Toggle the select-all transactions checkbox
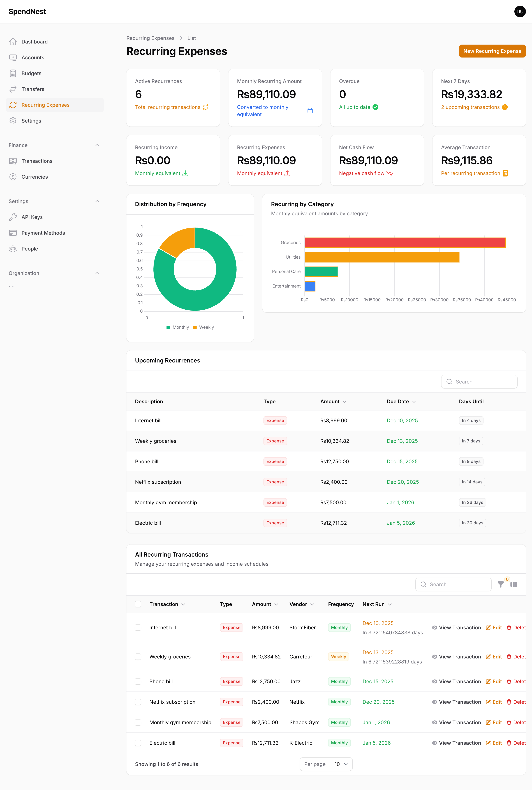This screenshot has height=790, width=532. [138, 604]
